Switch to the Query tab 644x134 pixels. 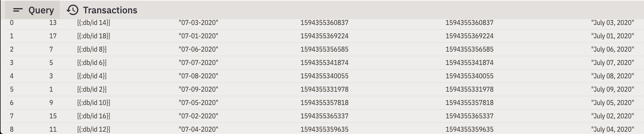41,10
